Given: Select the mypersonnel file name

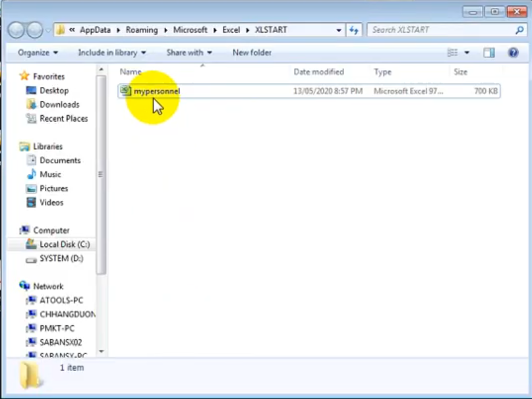Looking at the screenshot, I should tap(157, 91).
